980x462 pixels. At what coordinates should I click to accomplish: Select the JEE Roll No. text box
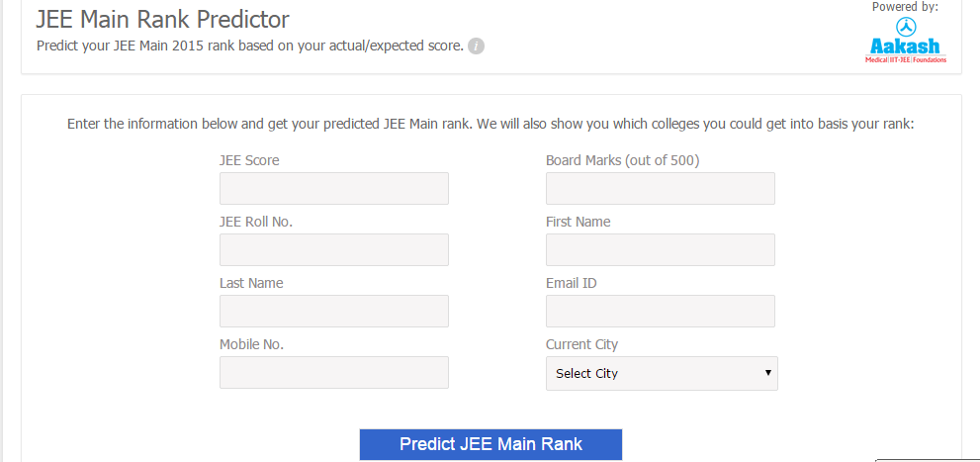pos(333,249)
